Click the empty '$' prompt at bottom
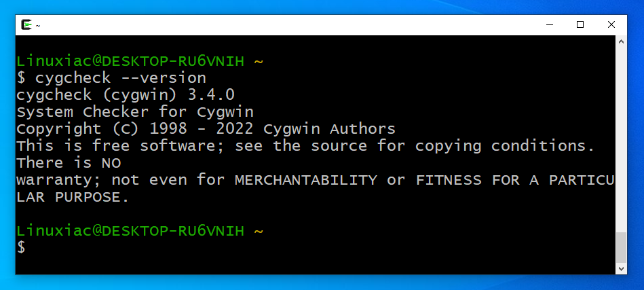This screenshot has width=644, height=290. pos(21,248)
